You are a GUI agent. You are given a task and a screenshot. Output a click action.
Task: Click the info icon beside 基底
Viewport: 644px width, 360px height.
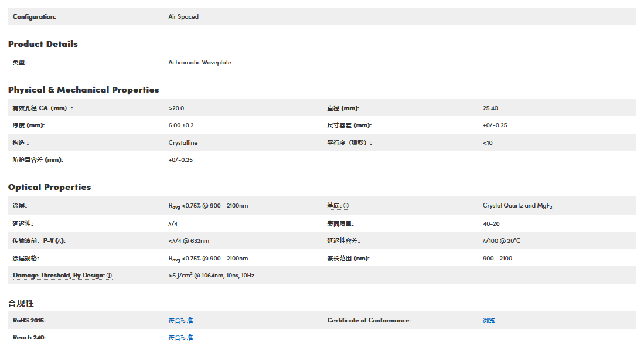(346, 206)
